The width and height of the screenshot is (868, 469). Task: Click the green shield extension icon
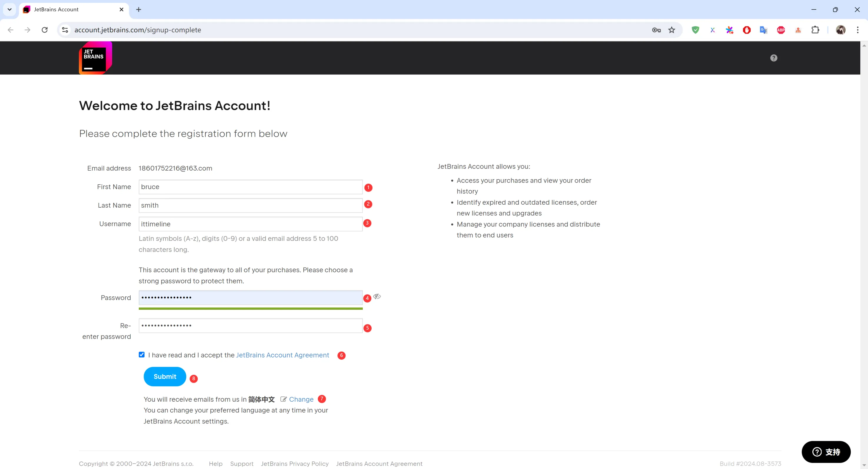click(695, 30)
